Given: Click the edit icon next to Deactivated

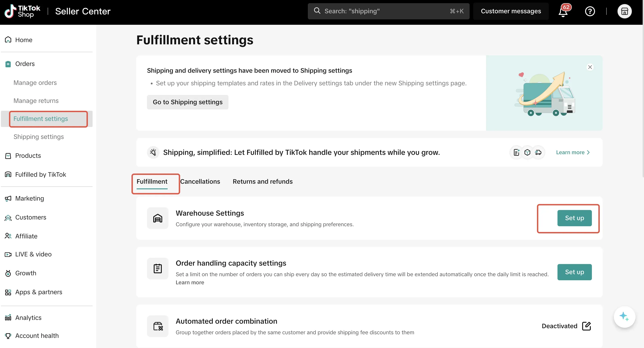Looking at the screenshot, I should 586,326.
